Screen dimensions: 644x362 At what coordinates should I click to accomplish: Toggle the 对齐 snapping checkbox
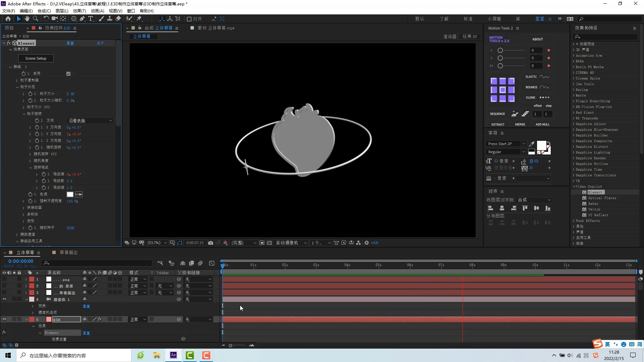tap(189, 19)
